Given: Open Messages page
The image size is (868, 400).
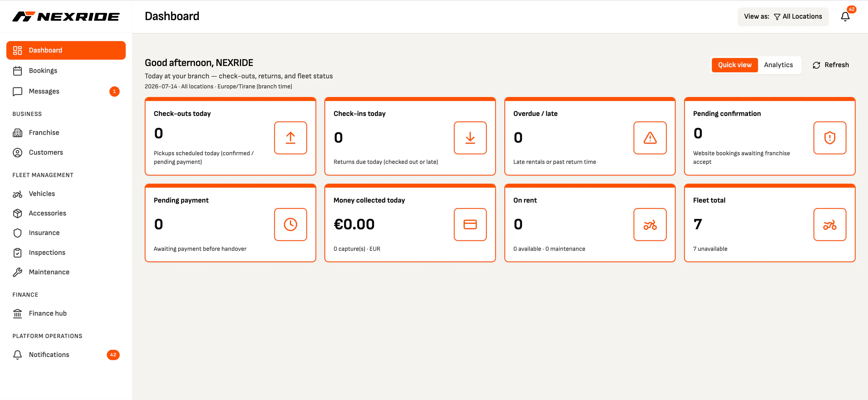Looking at the screenshot, I should (66, 91).
